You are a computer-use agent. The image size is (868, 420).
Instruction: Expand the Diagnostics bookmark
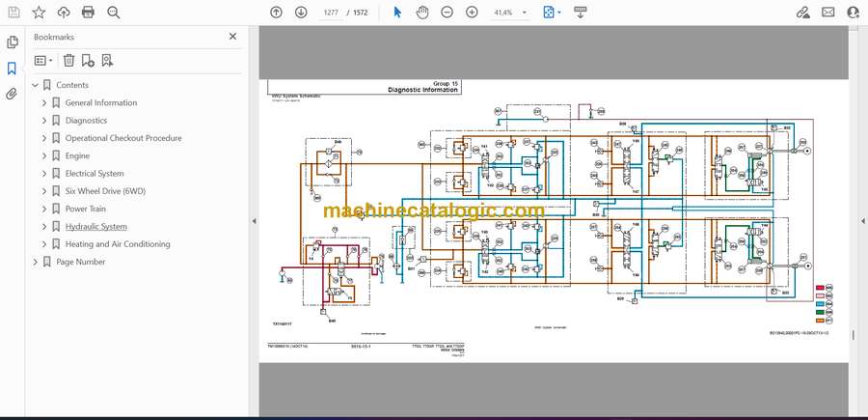(x=44, y=121)
